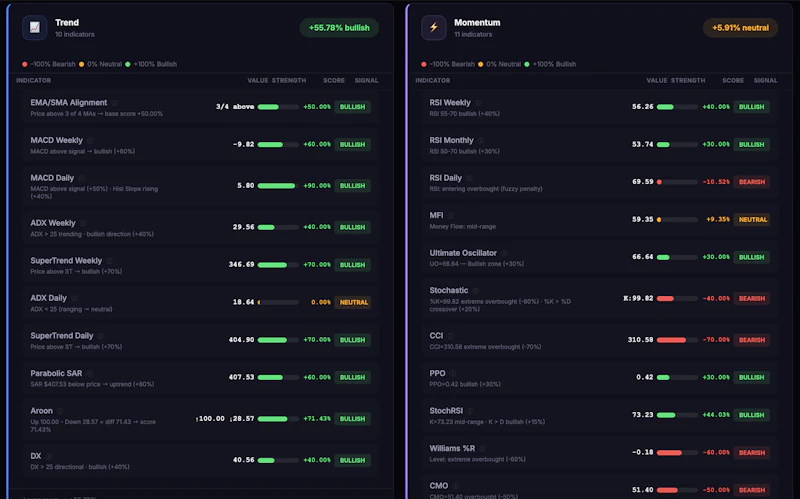Select the Aroon score +71.43%
The height and width of the screenshot is (499, 800).
(317, 418)
